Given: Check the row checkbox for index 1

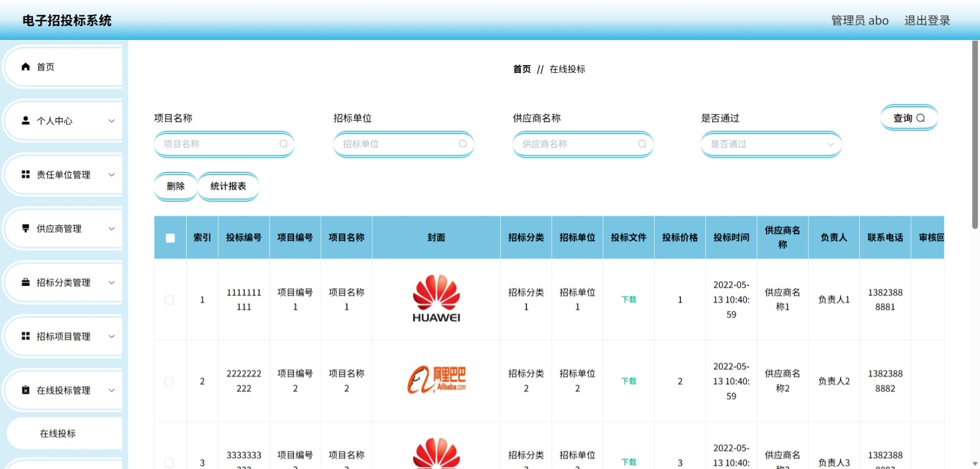Looking at the screenshot, I should click(169, 300).
